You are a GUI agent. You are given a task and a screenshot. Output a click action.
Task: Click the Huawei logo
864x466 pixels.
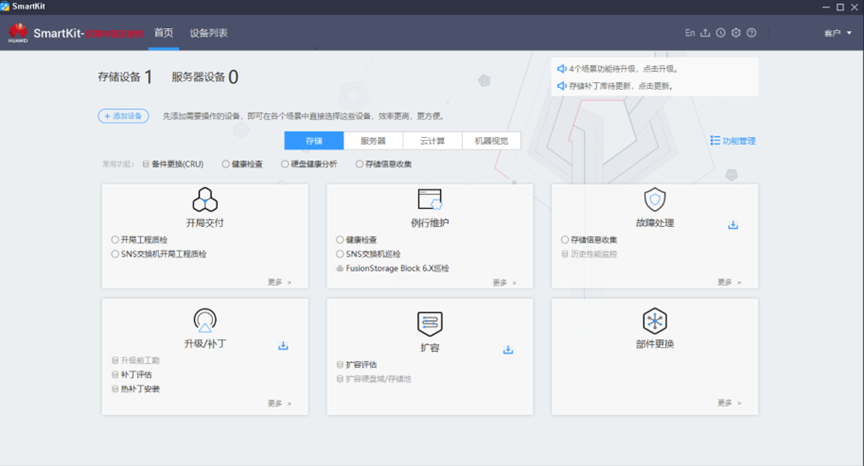click(18, 33)
